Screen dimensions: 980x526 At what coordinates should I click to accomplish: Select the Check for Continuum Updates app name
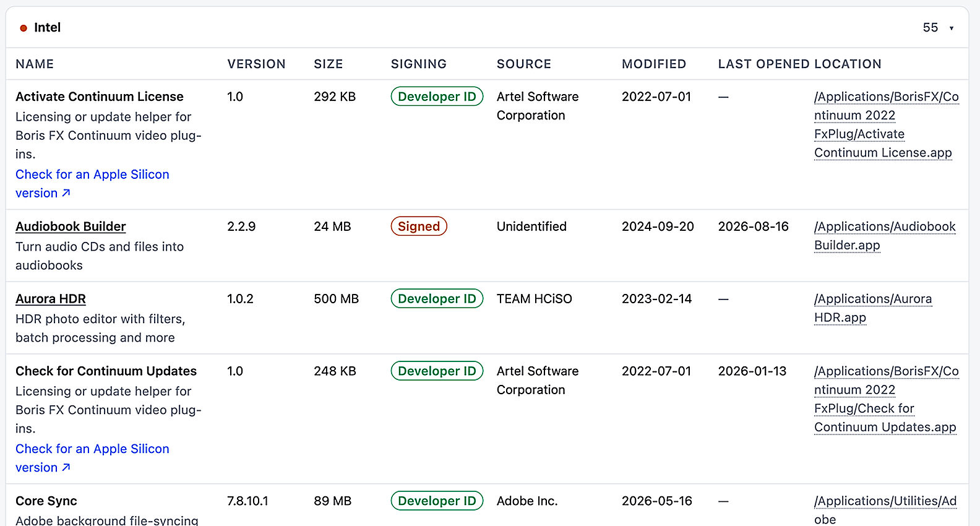click(106, 371)
